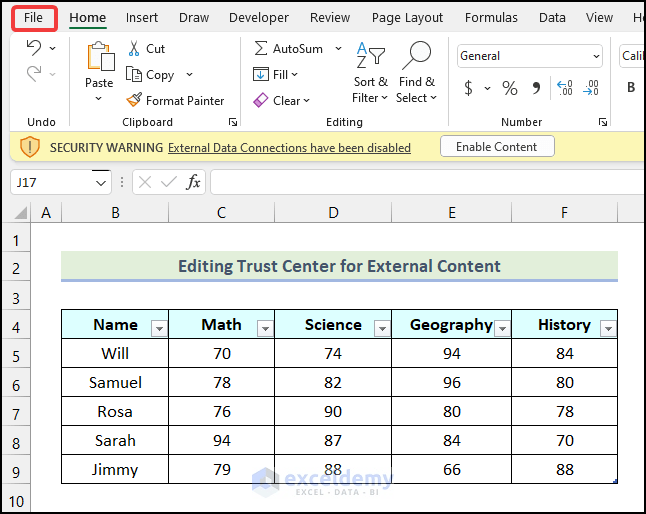The height and width of the screenshot is (514, 646).
Task: Click the formula bar Enter checkmark
Action: click(x=169, y=182)
